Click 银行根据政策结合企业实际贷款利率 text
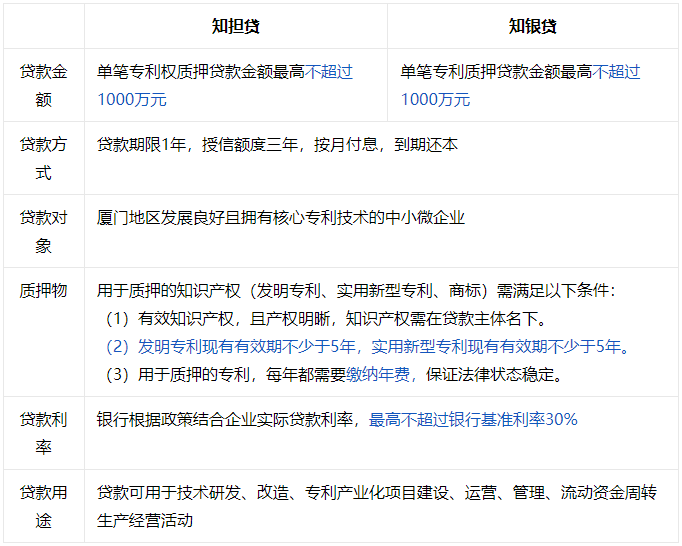The height and width of the screenshot is (546, 682). [224, 419]
